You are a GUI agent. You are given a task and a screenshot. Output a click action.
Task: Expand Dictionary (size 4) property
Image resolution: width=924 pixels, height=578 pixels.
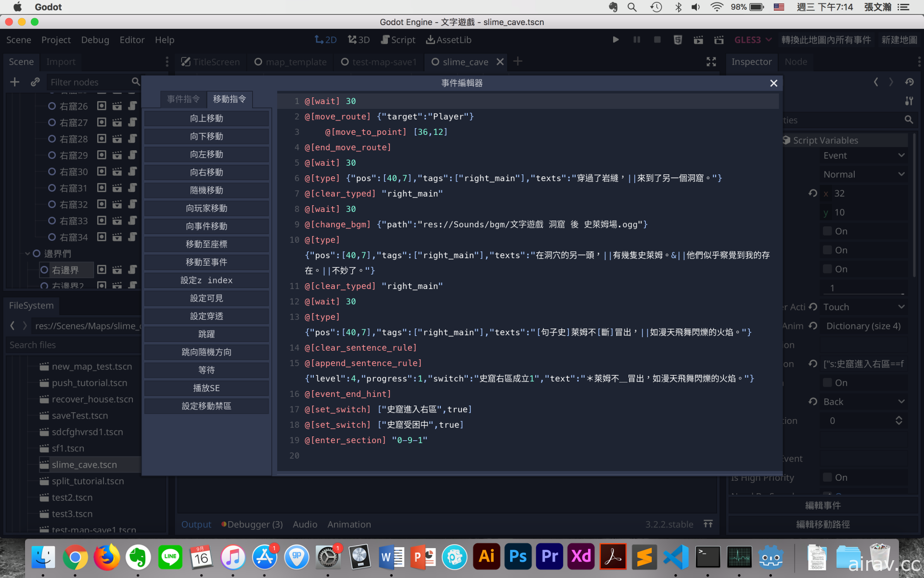point(864,326)
